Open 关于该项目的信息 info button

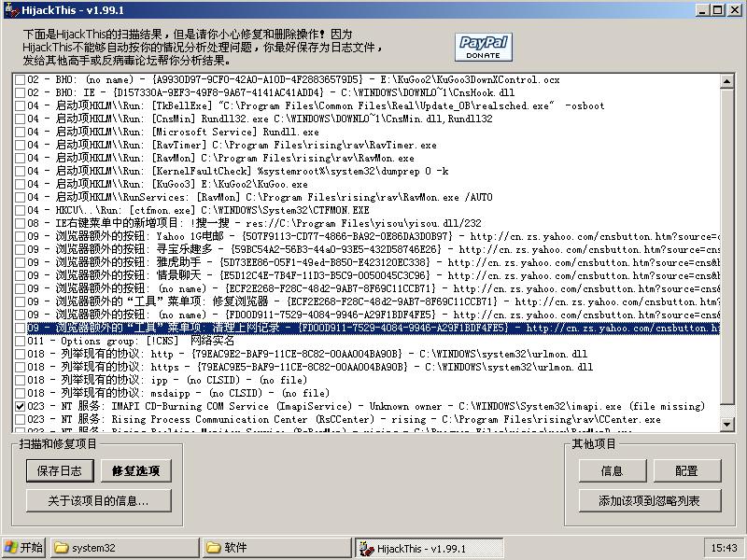99,500
